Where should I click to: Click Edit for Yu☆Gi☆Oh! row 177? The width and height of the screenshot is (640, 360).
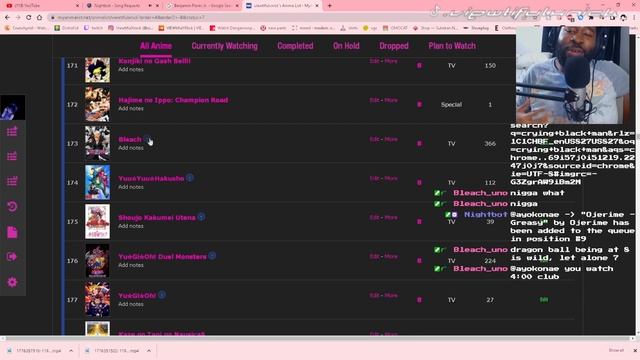click(x=374, y=295)
